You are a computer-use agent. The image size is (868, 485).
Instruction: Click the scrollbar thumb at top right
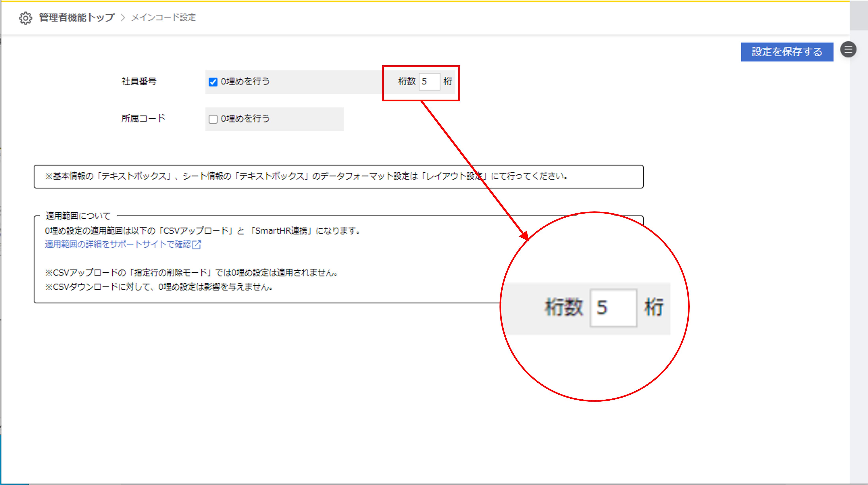pyautogui.click(x=859, y=16)
